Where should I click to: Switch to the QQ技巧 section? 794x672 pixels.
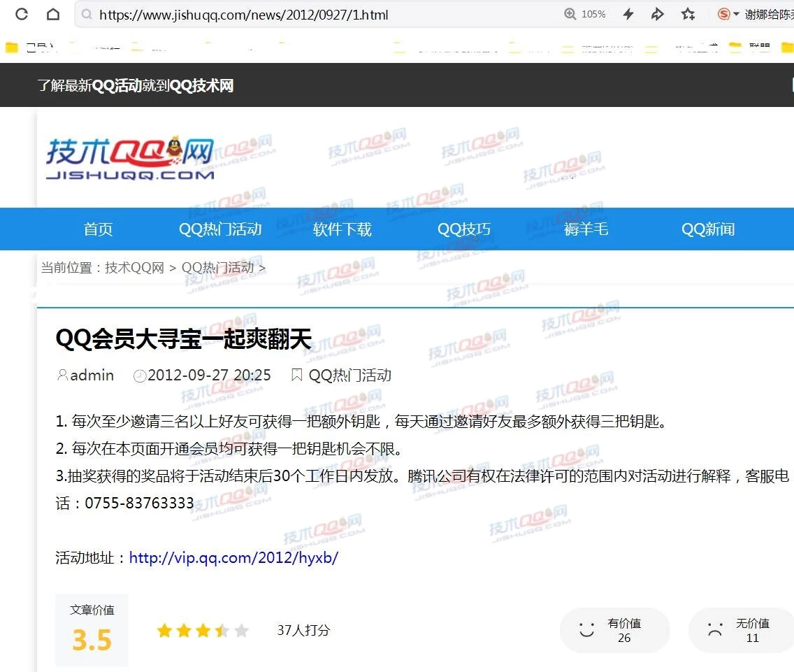point(463,229)
